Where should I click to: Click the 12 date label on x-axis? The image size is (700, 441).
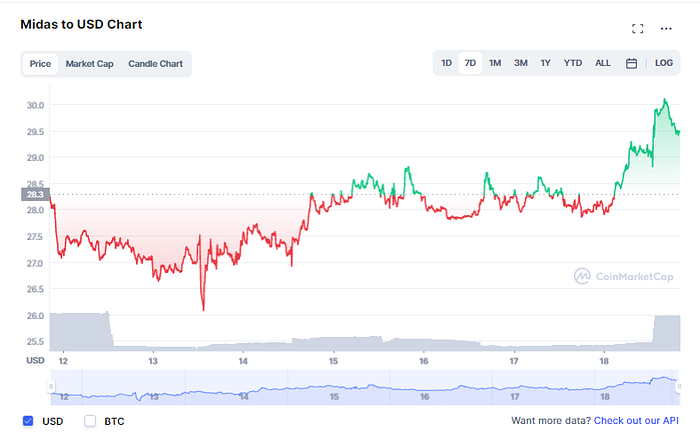[x=63, y=361]
